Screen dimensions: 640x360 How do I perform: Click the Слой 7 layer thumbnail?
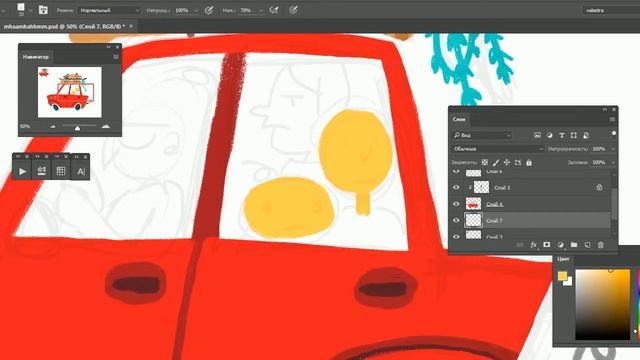pyautogui.click(x=473, y=220)
